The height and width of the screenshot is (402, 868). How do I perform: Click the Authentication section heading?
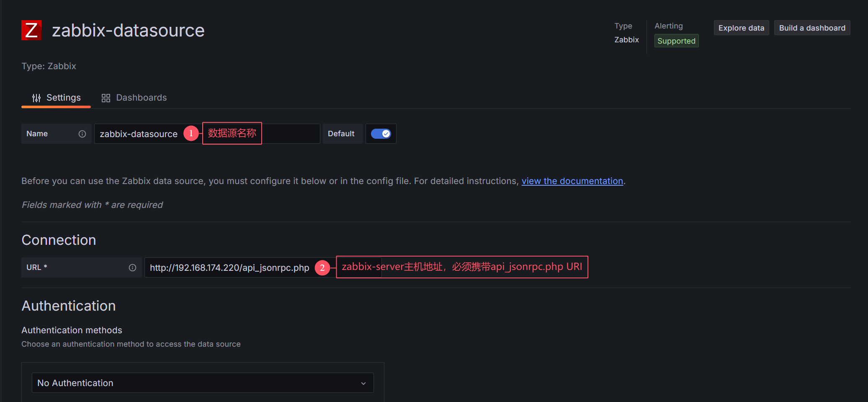pos(68,306)
